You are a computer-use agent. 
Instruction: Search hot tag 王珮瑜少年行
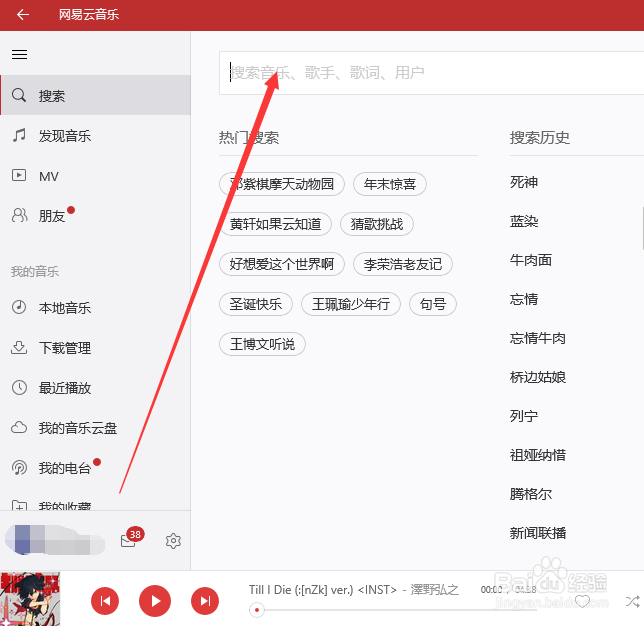351,304
